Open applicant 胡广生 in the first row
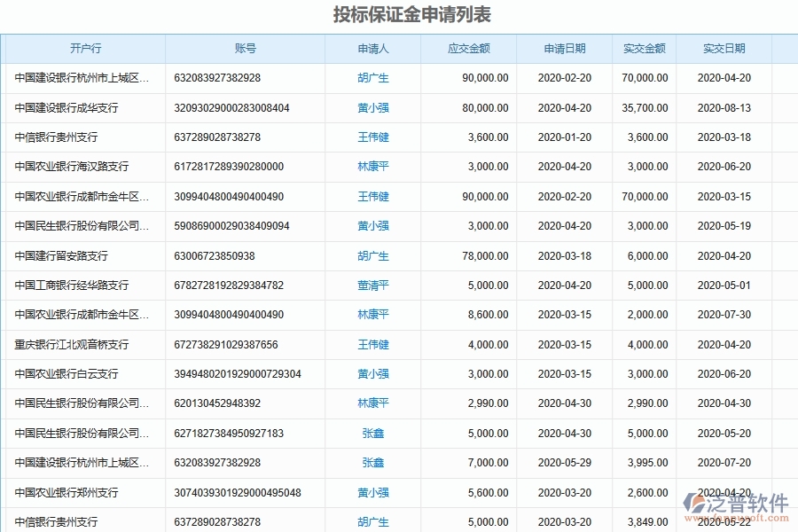Screen dimensions: 798x532 click(373, 78)
